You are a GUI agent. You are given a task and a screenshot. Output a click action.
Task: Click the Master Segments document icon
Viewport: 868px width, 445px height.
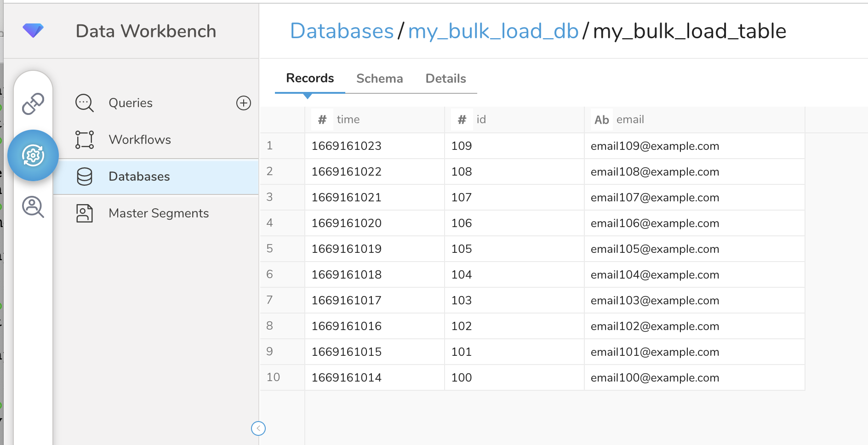[x=85, y=213]
